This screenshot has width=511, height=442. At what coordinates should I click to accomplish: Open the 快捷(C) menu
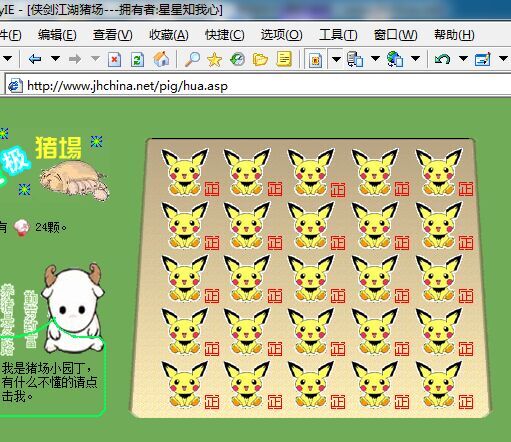225,35
